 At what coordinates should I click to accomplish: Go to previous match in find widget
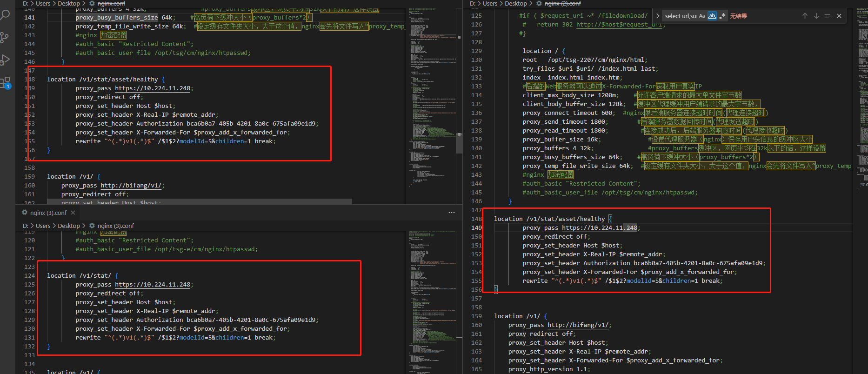pyautogui.click(x=805, y=16)
